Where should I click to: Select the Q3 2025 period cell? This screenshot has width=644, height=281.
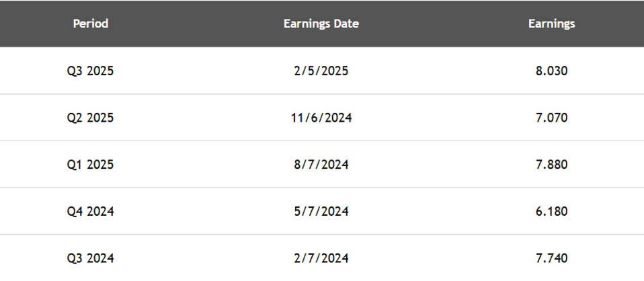90,71
